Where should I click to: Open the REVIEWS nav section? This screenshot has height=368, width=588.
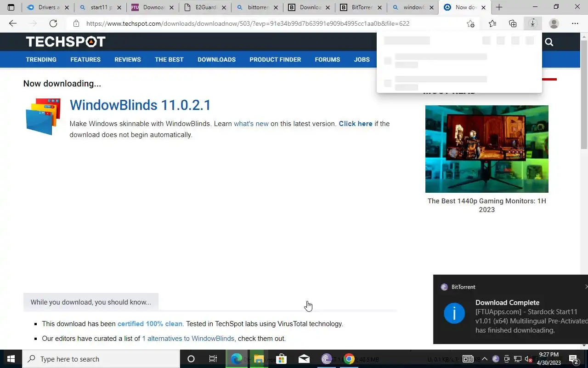click(128, 59)
